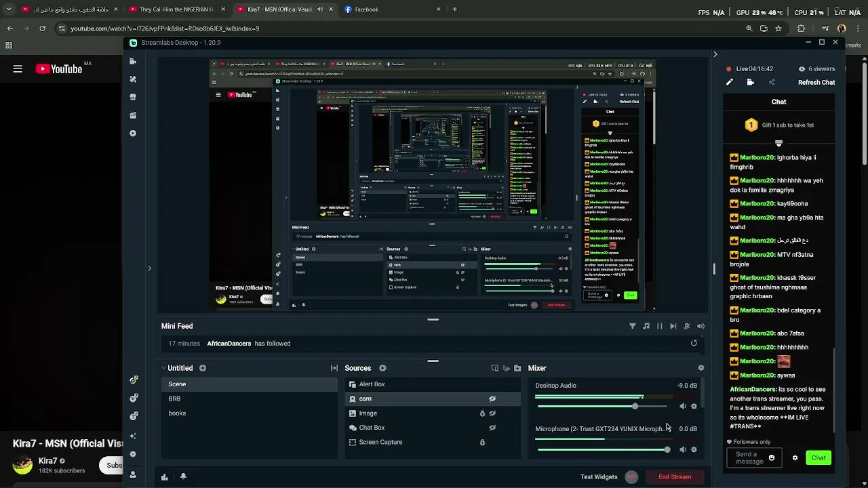Image resolution: width=868 pixels, height=488 pixels.
Task: Click the REC record button
Action: click(631, 476)
